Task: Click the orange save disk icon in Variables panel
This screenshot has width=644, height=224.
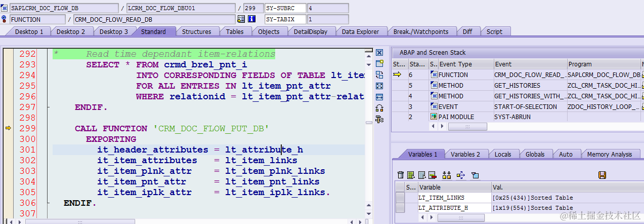Action: point(602,175)
